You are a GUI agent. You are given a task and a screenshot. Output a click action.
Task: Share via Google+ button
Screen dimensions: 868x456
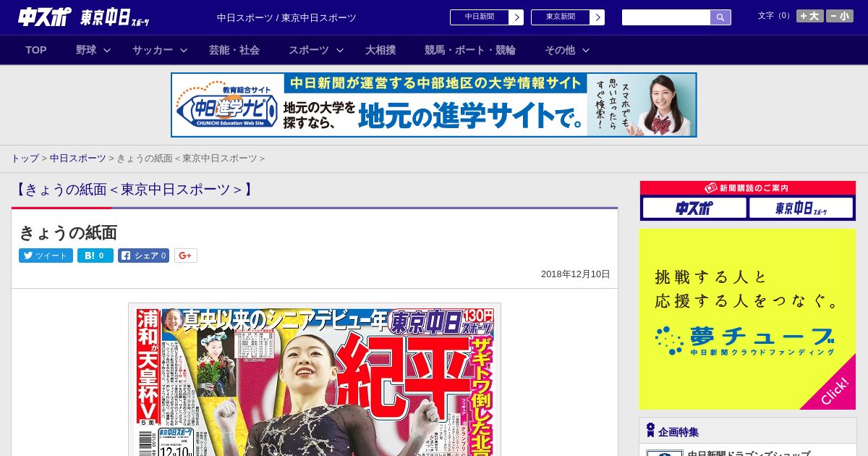[186, 256]
